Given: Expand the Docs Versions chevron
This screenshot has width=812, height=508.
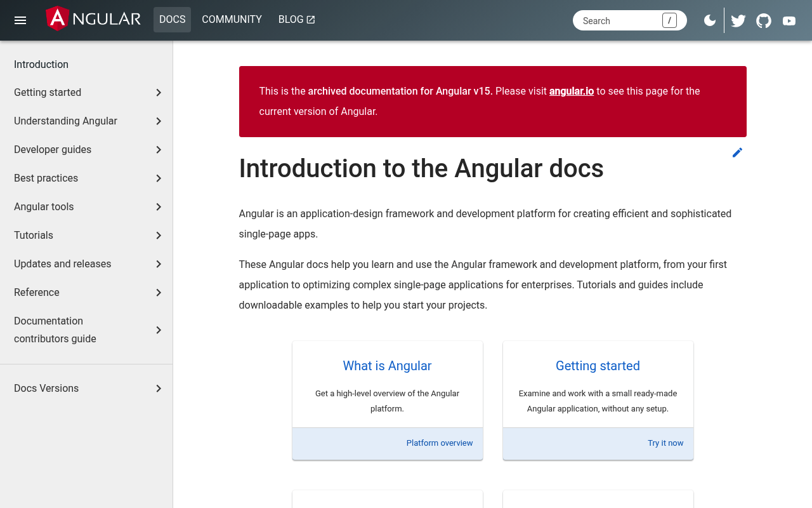Looking at the screenshot, I should pyautogui.click(x=159, y=389).
